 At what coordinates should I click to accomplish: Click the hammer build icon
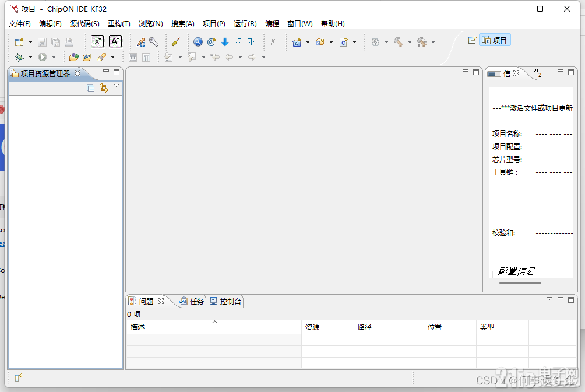click(399, 42)
